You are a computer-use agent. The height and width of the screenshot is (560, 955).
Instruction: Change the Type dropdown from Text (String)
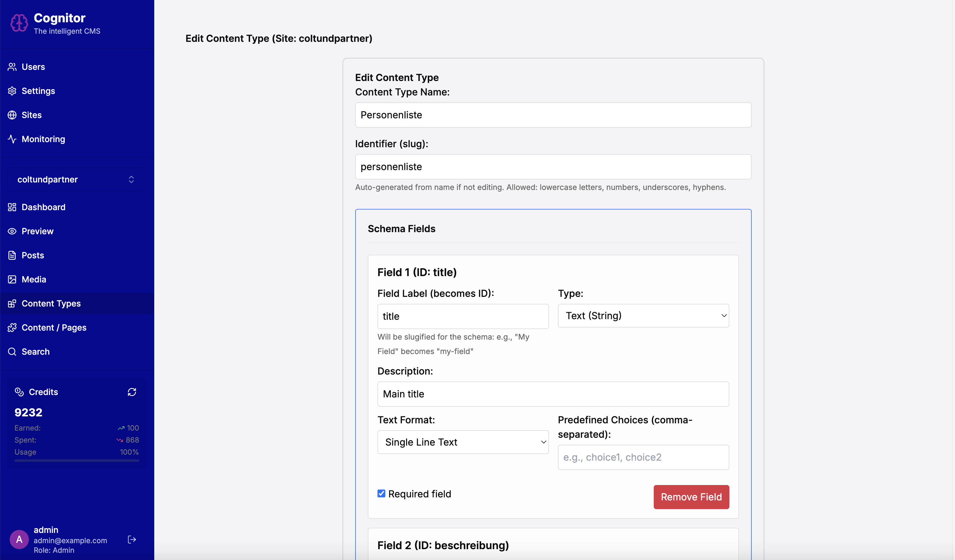(643, 316)
